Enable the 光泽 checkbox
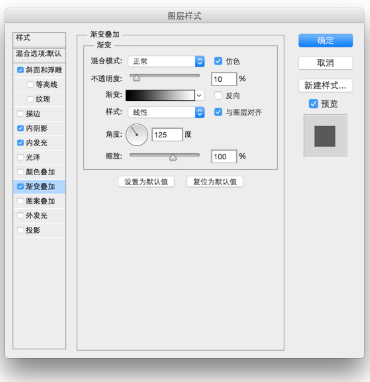 pos(20,157)
